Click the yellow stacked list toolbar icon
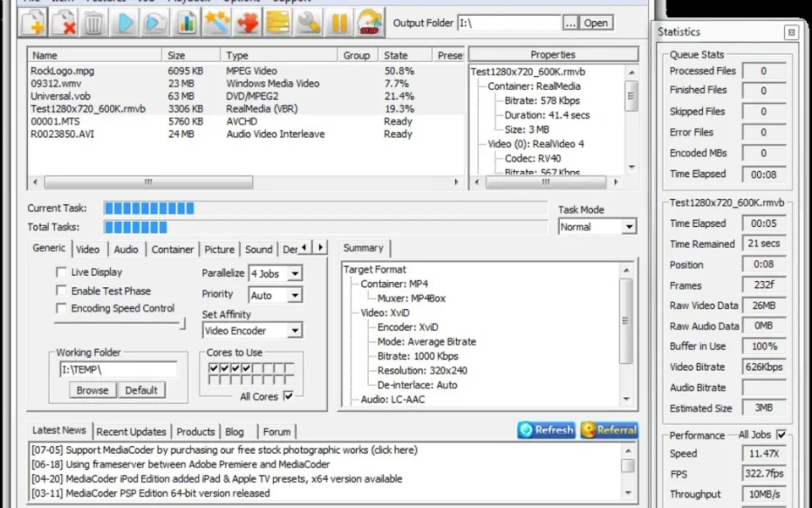This screenshot has width=812, height=508. click(277, 23)
